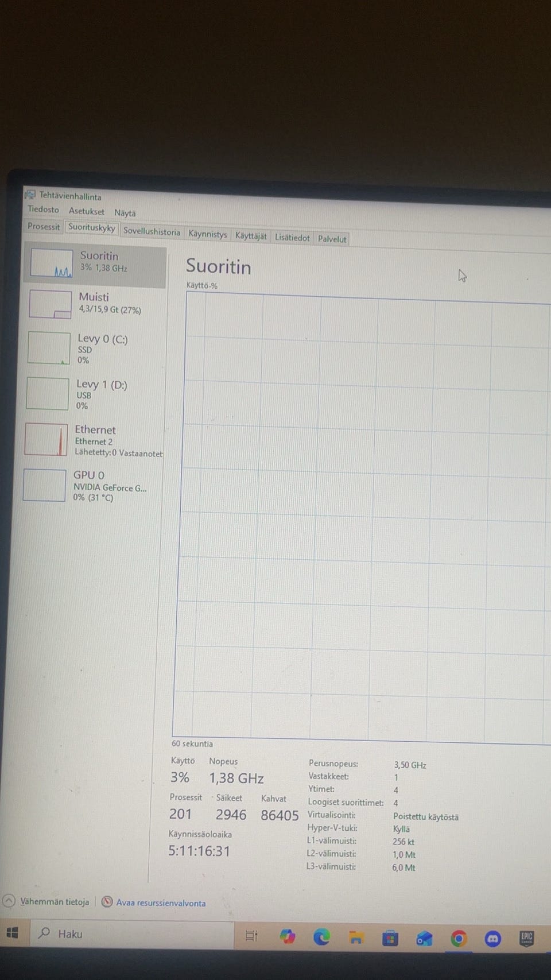Click the 2946 Säikeet value
551x980 pixels.
(x=231, y=815)
